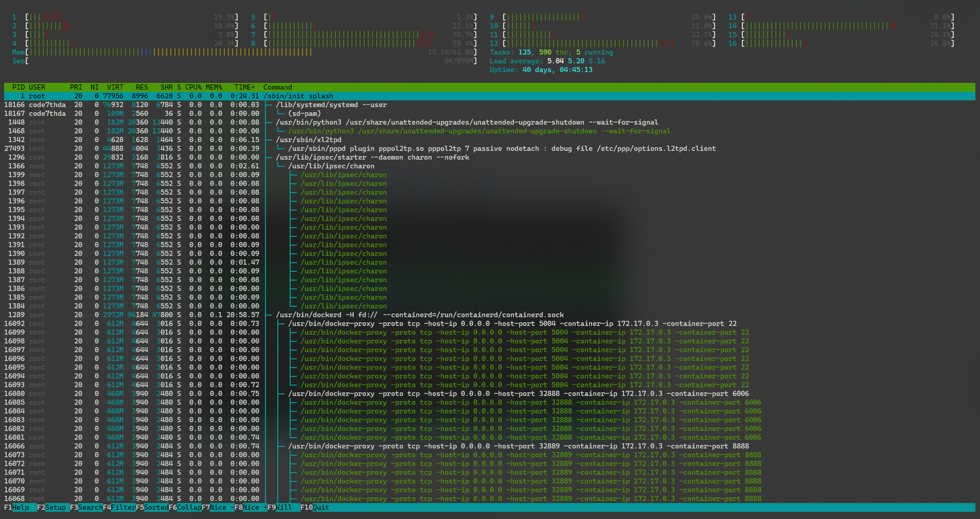Click PID 27493 cell

pyautogui.click(x=14, y=148)
